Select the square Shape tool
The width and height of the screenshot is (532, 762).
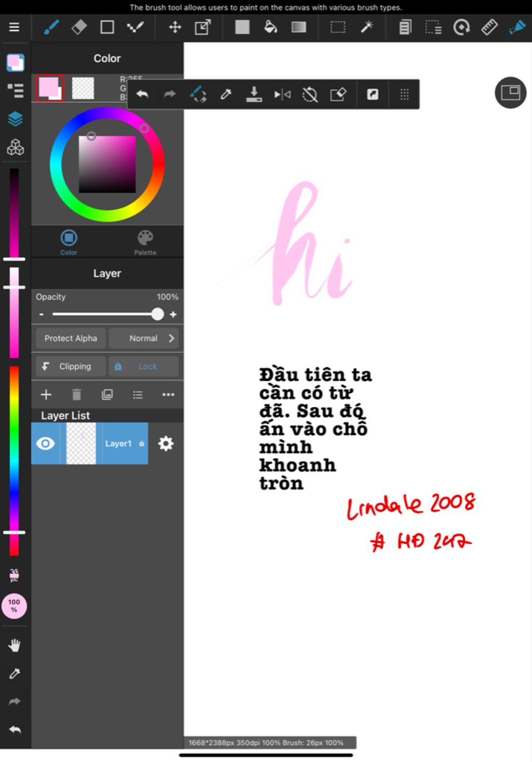(x=107, y=27)
